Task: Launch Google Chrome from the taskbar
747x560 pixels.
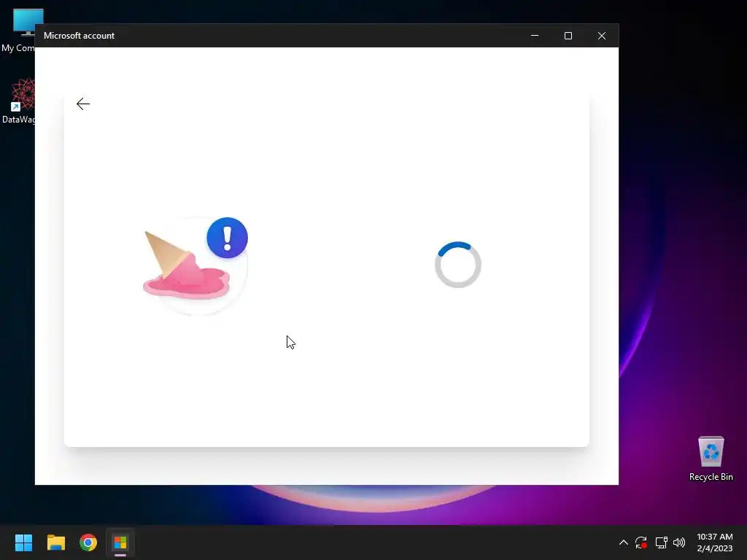Action: coord(88,542)
